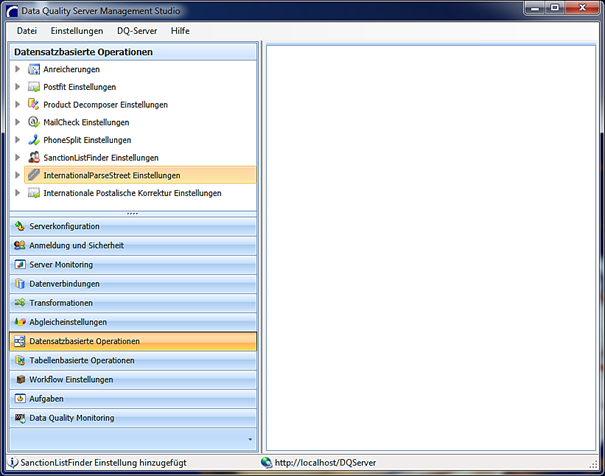This screenshot has height=476, width=605.
Task: Click the SanctionListFinder people icon
Action: pos(34,157)
